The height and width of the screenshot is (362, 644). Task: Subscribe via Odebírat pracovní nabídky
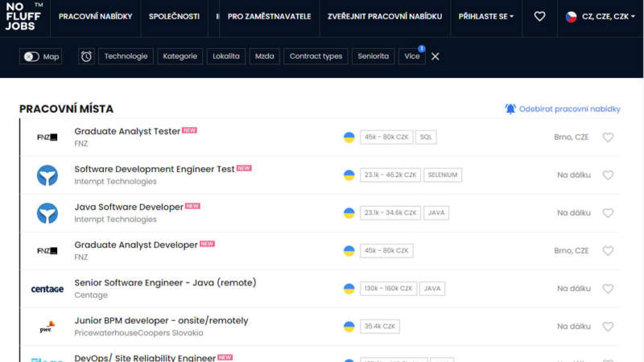point(562,109)
